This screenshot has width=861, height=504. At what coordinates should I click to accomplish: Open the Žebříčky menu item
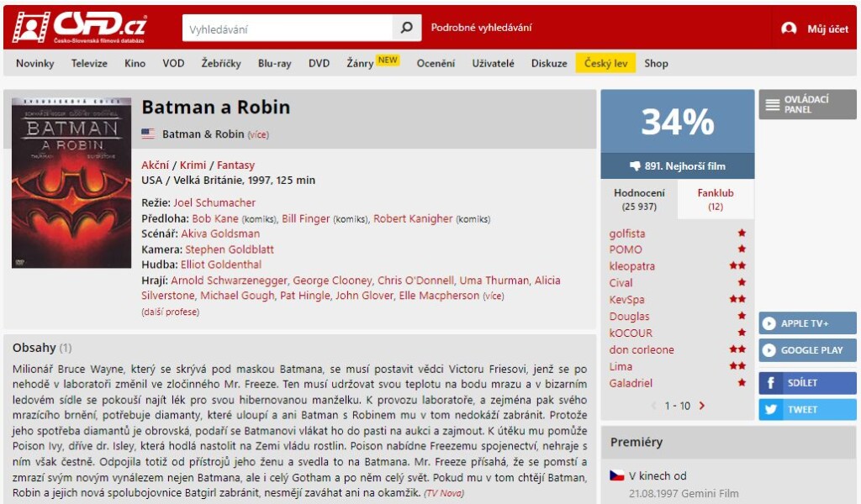pyautogui.click(x=221, y=64)
